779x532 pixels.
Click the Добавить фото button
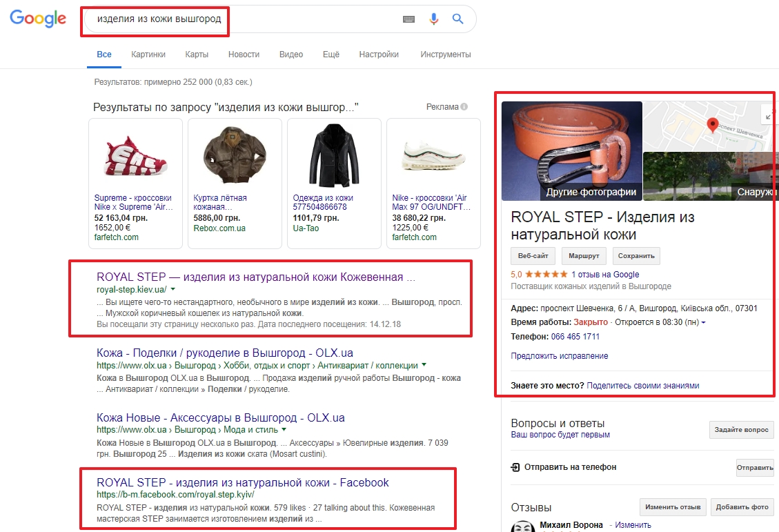pyautogui.click(x=742, y=507)
